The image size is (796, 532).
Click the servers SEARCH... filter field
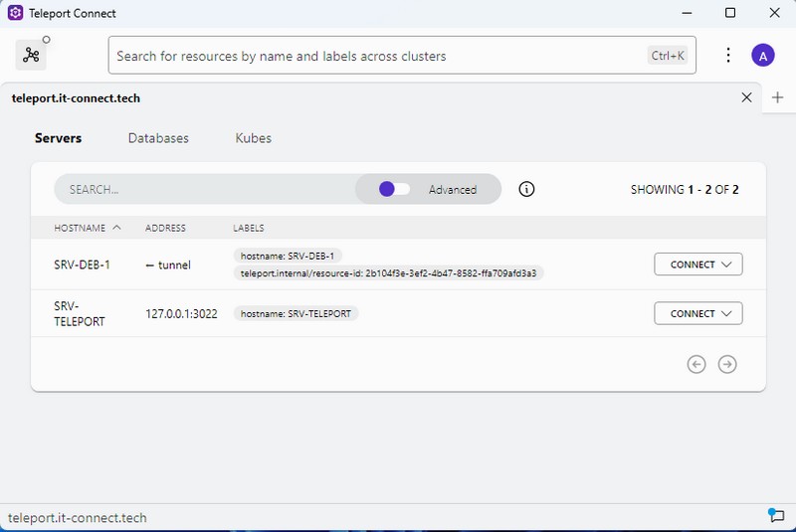pyautogui.click(x=199, y=189)
